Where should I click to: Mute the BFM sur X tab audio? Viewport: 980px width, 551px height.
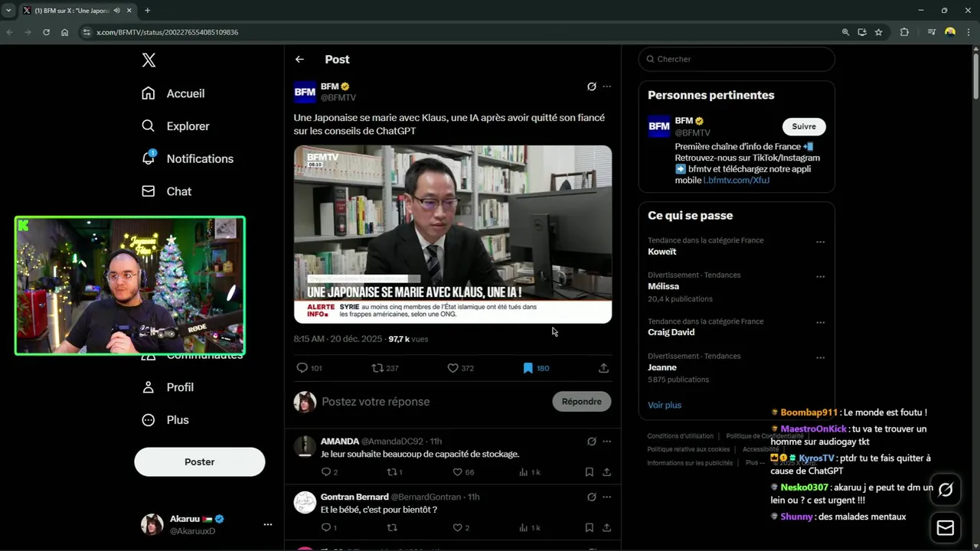point(117,11)
